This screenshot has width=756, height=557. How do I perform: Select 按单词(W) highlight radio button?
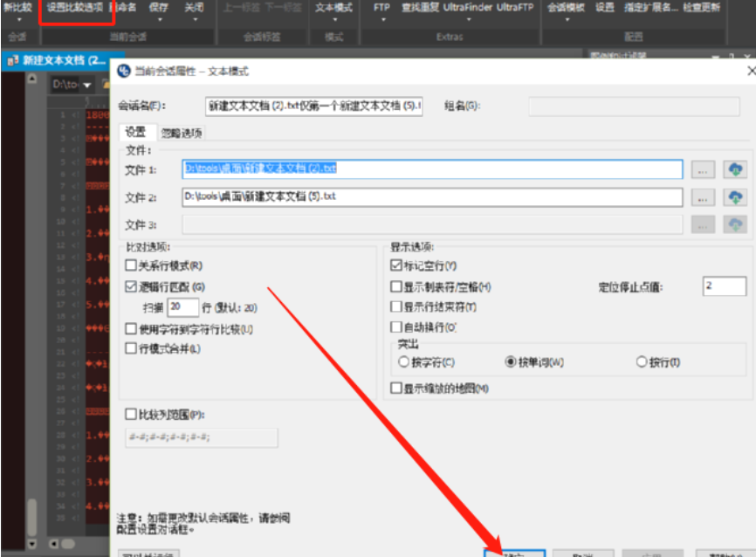511,361
